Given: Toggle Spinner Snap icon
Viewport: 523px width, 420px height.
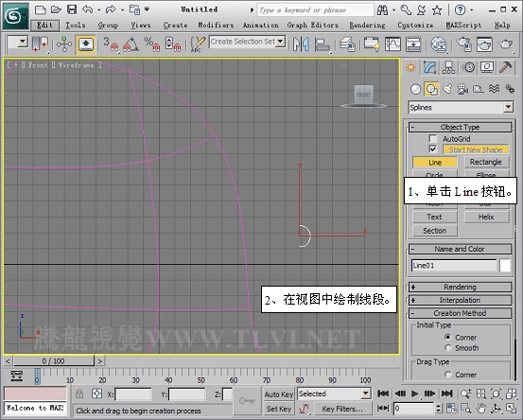Looking at the screenshot, I should tap(173, 44).
